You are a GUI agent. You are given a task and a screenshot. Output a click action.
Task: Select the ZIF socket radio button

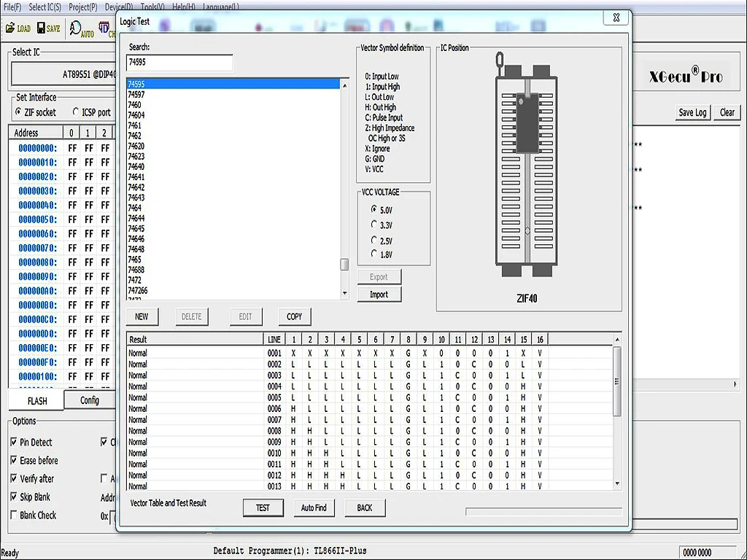(x=18, y=112)
